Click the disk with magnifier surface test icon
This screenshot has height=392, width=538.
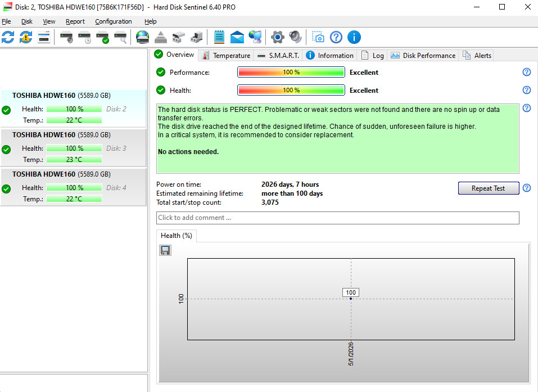pos(120,37)
